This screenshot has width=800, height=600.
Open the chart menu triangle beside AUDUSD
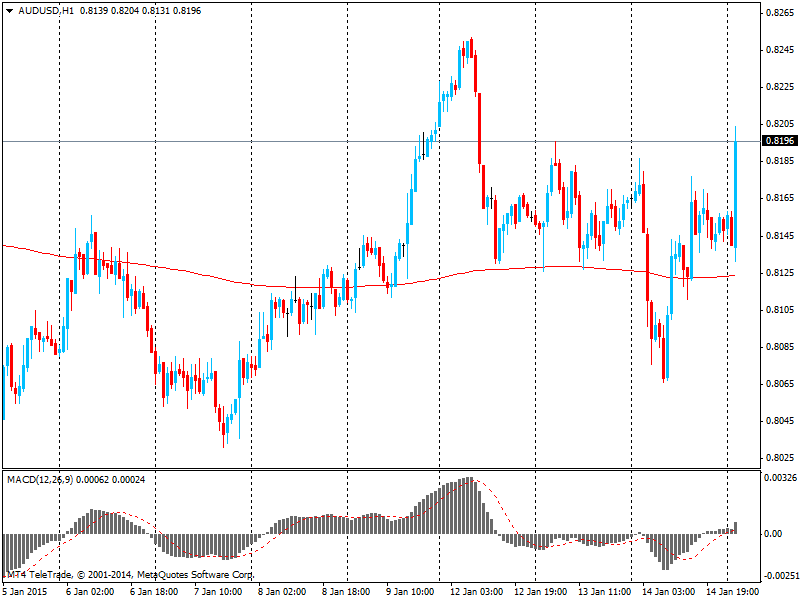[x=9, y=10]
